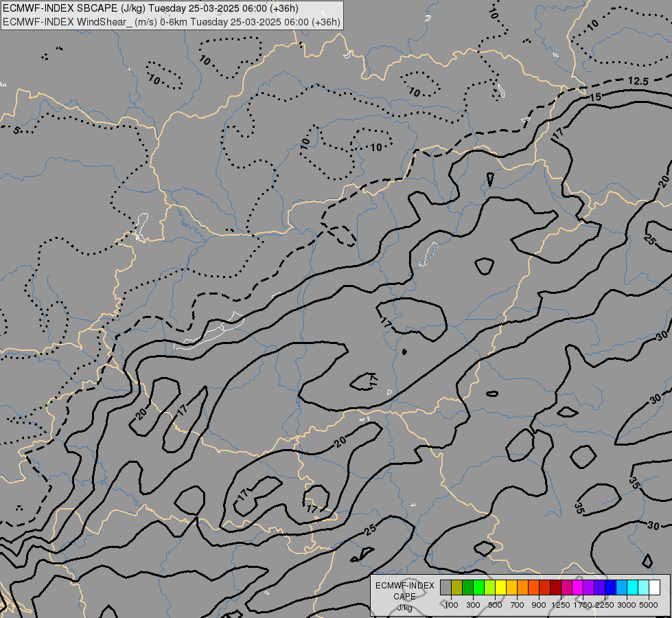Viewport: 672px width, 618px height.
Task: Click the legend value 1250
Action: pyautogui.click(x=561, y=605)
